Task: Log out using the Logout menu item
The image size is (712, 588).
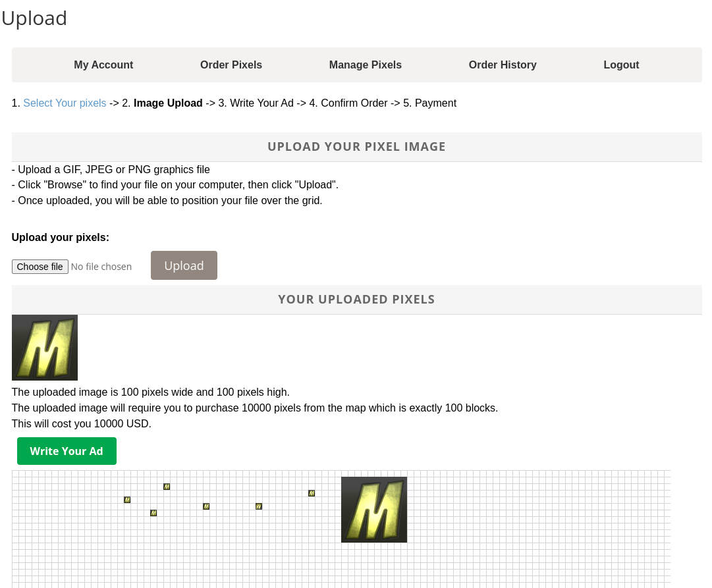Action: pos(621,65)
